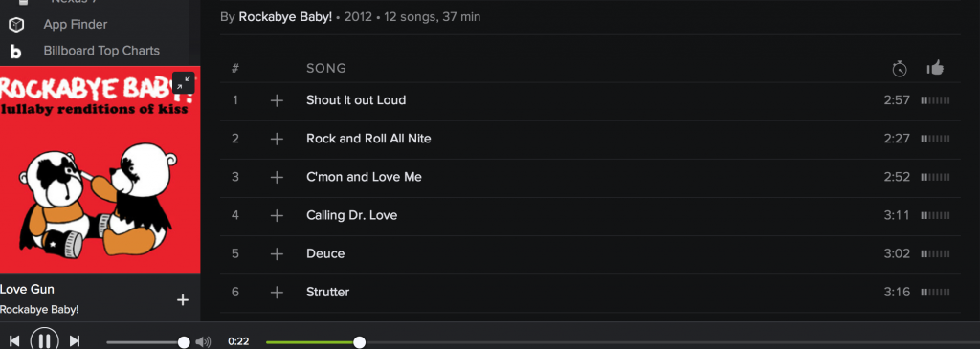Collapse the album artwork with shrink icon

pyautogui.click(x=184, y=82)
